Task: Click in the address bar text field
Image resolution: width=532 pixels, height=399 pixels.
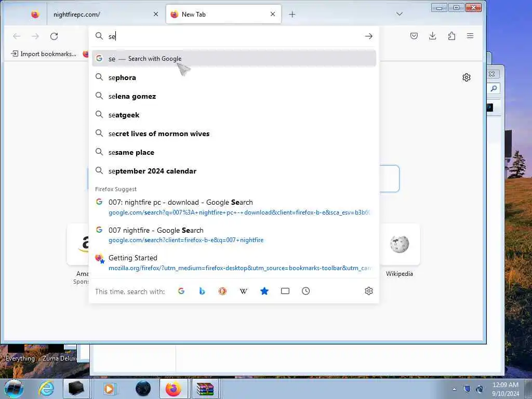Action: click(x=234, y=36)
